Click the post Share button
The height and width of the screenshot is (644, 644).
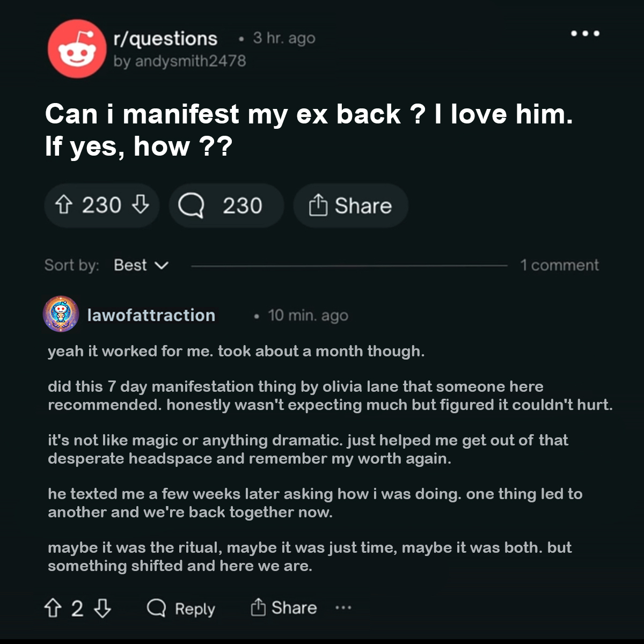click(350, 206)
